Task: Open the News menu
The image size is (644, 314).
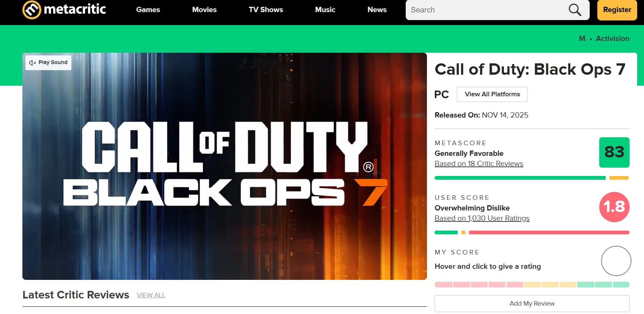Action: click(377, 10)
